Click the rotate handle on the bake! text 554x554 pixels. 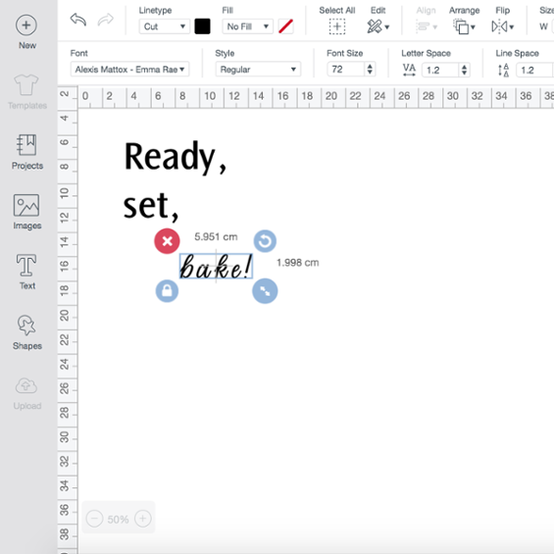(x=265, y=241)
